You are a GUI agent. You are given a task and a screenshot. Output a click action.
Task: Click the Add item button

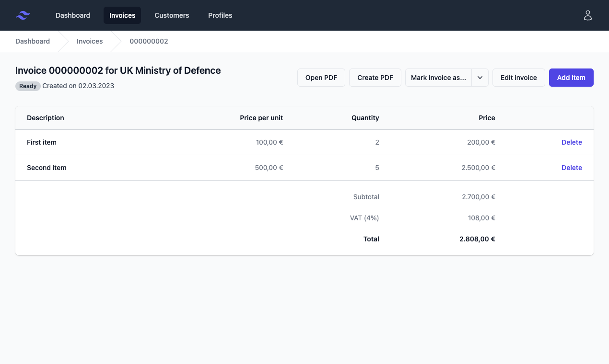click(571, 78)
